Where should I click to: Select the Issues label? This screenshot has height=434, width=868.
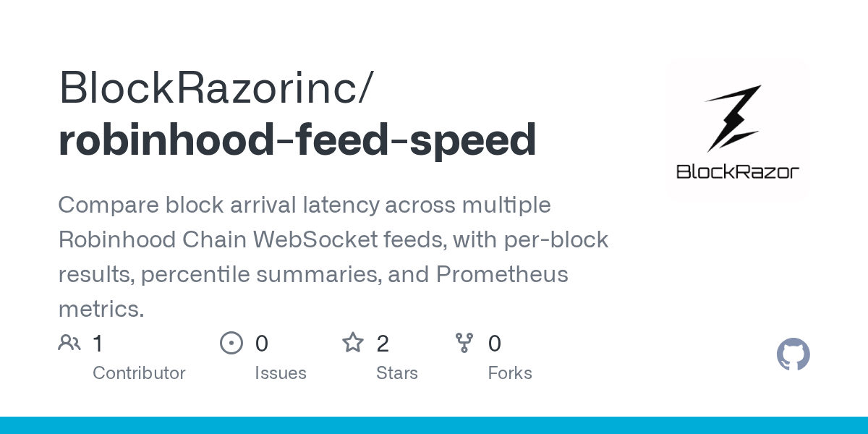(281, 373)
